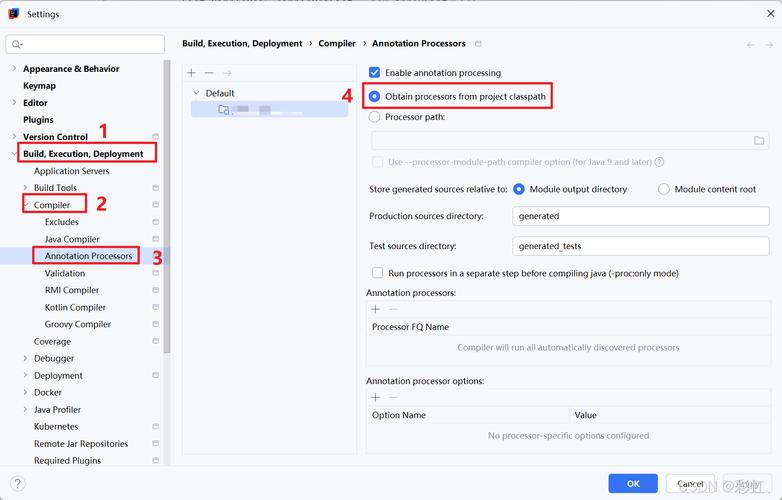
Task: Click the remove profile minus icon
Action: click(209, 73)
